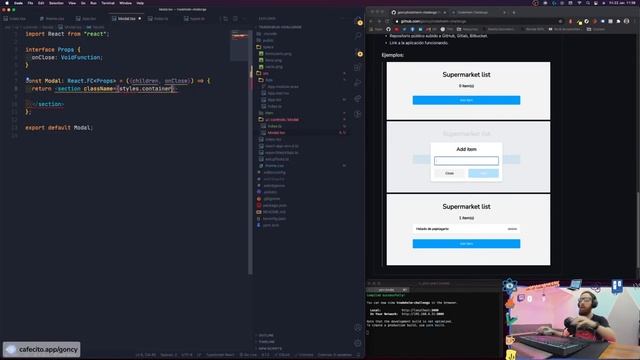Open a new browser tab with plus

point(513,12)
